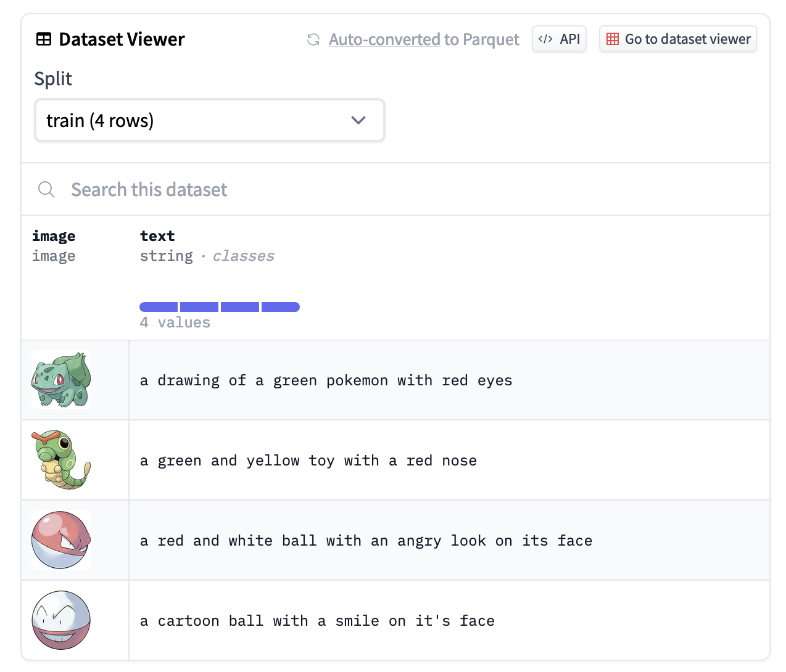Viewport: 786px width, 672px height.
Task: Open the smiling cartoon ball thumbnail
Action: (61, 620)
